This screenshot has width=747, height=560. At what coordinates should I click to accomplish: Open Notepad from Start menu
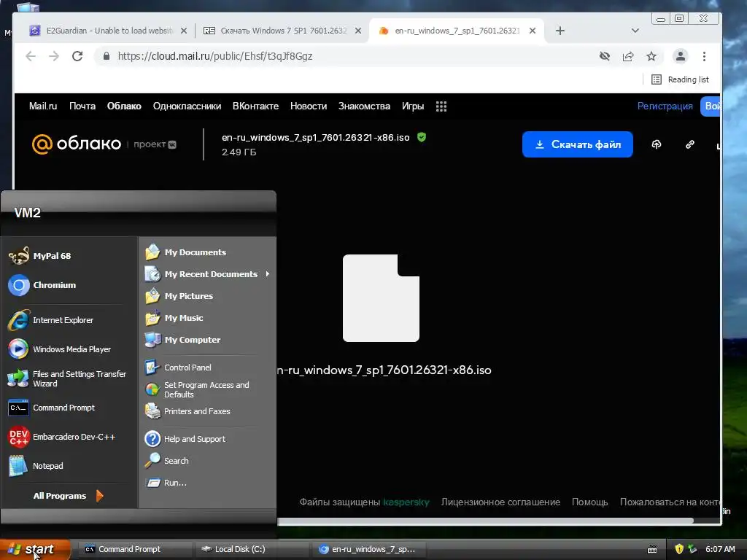[x=36, y=466]
